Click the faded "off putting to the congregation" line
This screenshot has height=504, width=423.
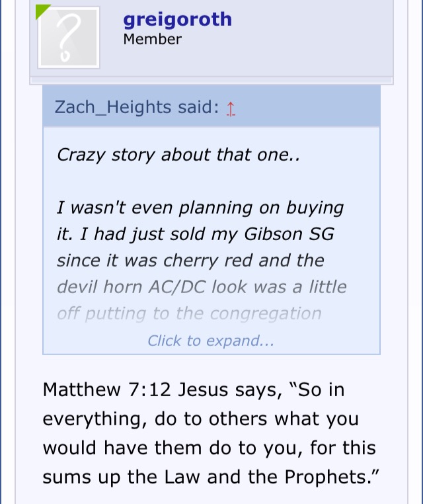pyautogui.click(x=189, y=314)
